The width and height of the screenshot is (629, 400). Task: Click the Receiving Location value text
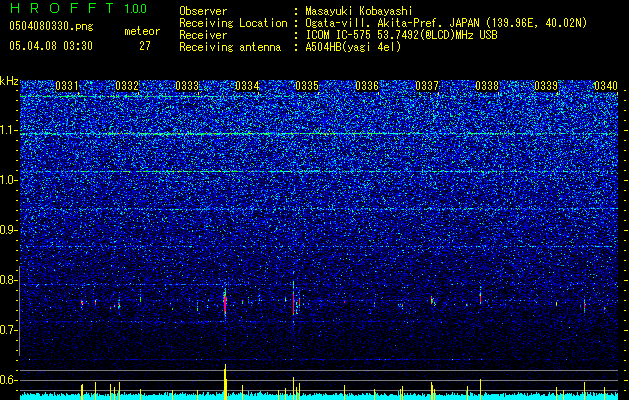[446, 23]
